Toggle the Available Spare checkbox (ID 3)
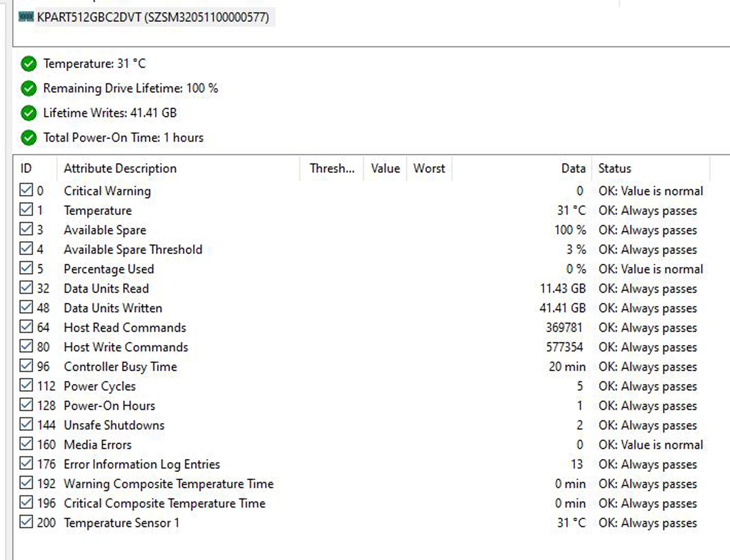The image size is (730, 560). coord(26,229)
